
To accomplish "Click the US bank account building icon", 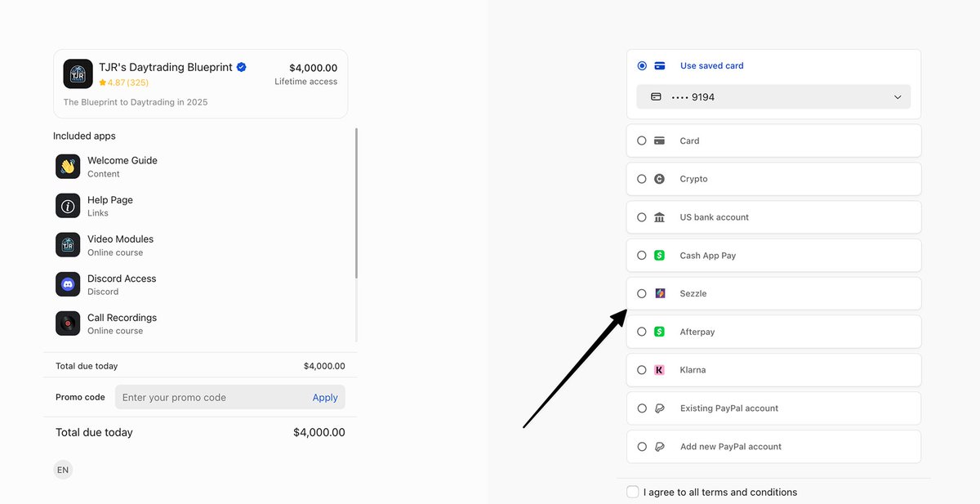I will [660, 217].
